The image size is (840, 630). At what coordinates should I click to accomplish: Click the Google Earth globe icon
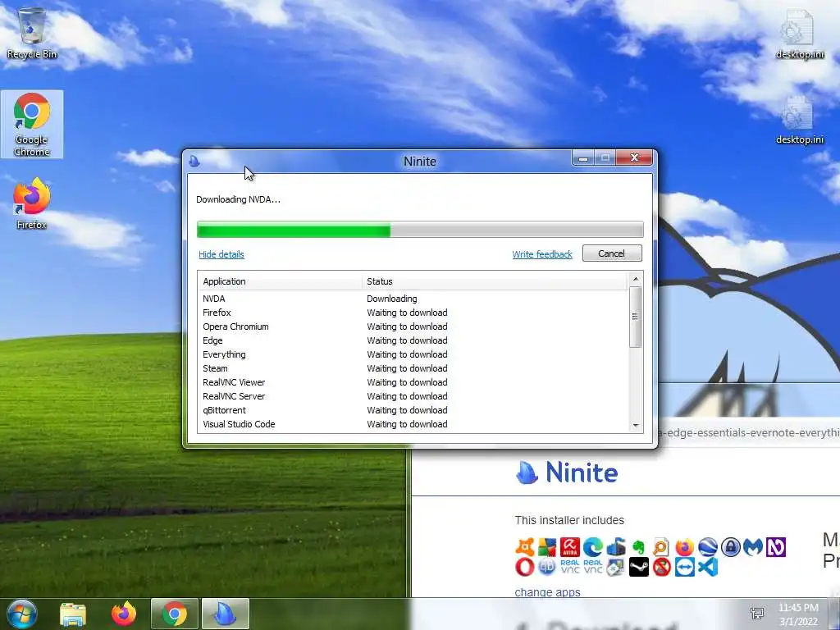pos(708,547)
